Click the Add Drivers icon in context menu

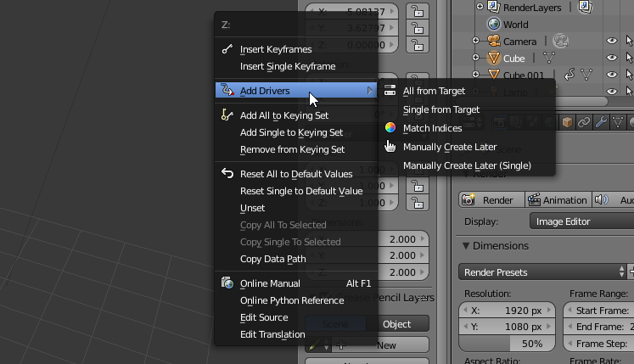(x=227, y=90)
